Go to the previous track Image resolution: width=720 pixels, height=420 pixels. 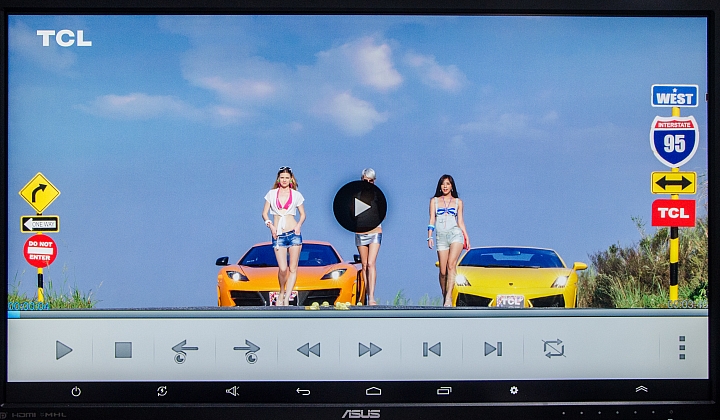point(432,349)
